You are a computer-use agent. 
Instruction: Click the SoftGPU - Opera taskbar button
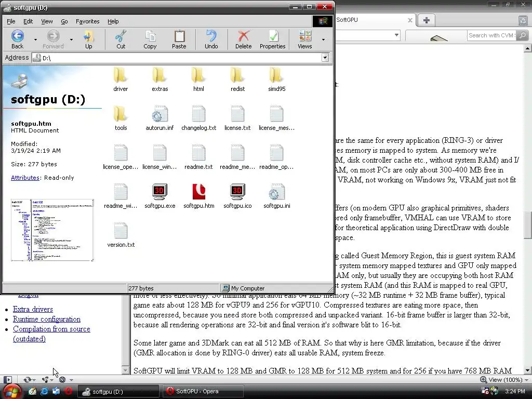[203, 391]
